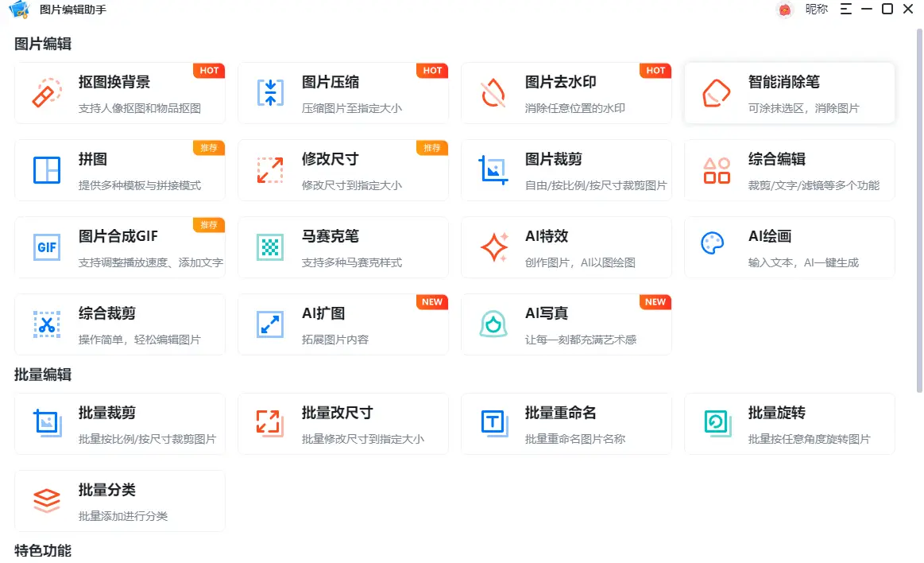Click the 图片编辑助手 app logo
This screenshot has width=924, height=563.
pos(19,9)
